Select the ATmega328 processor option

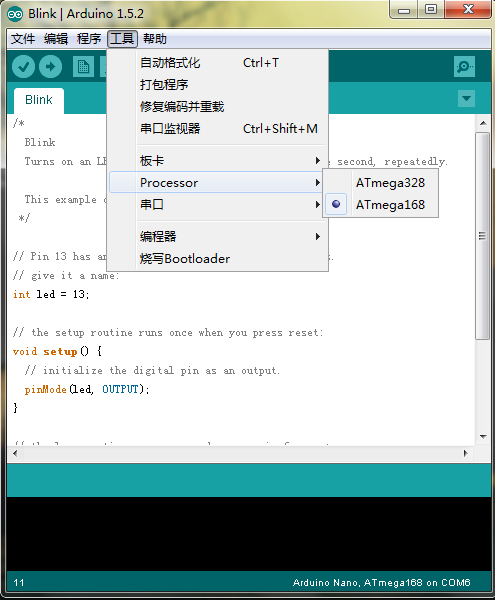coord(381,183)
